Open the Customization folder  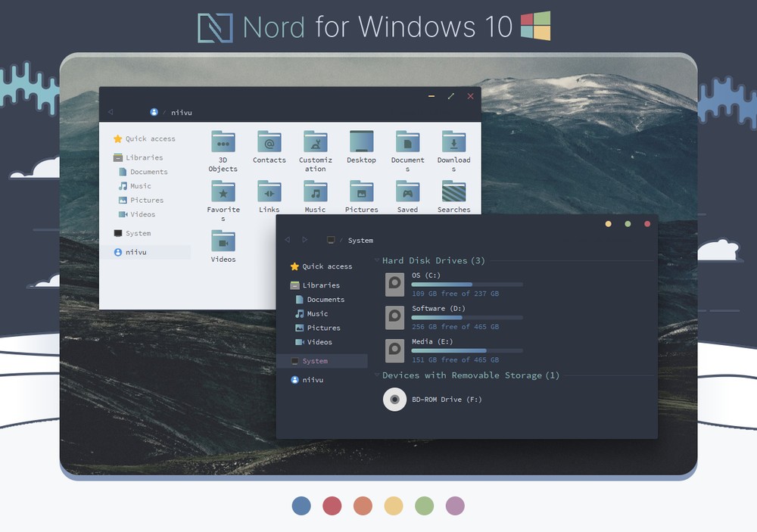pyautogui.click(x=315, y=142)
